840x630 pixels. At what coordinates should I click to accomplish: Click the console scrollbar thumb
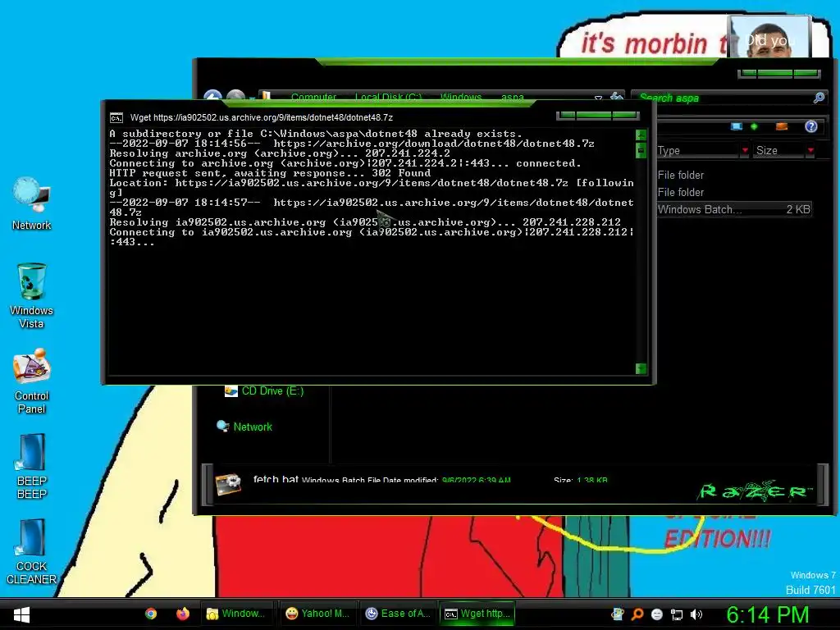click(641, 151)
